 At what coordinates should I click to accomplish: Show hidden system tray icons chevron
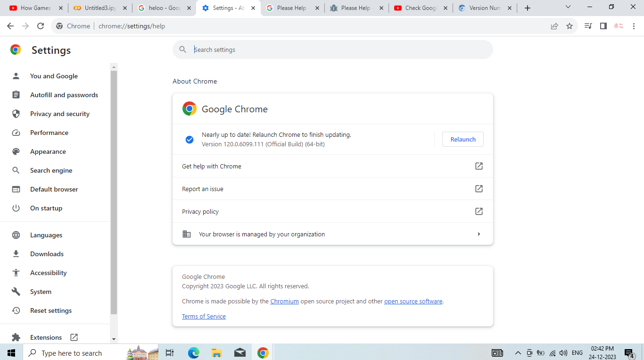518,352
